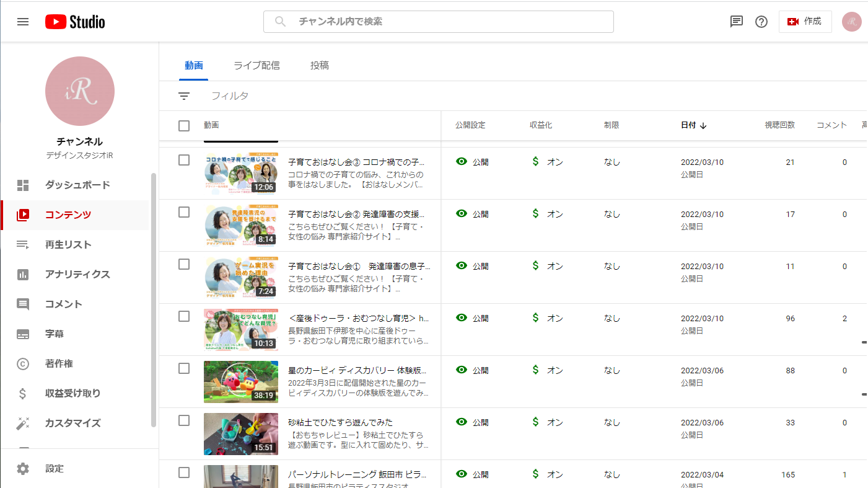Click the 作成 button
868x488 pixels.
tap(805, 21)
